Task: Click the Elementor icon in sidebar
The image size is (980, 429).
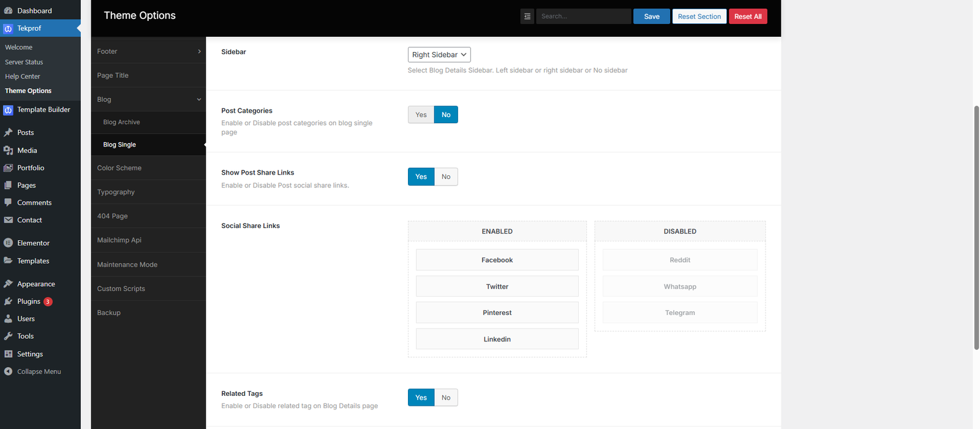Action: [x=8, y=243]
